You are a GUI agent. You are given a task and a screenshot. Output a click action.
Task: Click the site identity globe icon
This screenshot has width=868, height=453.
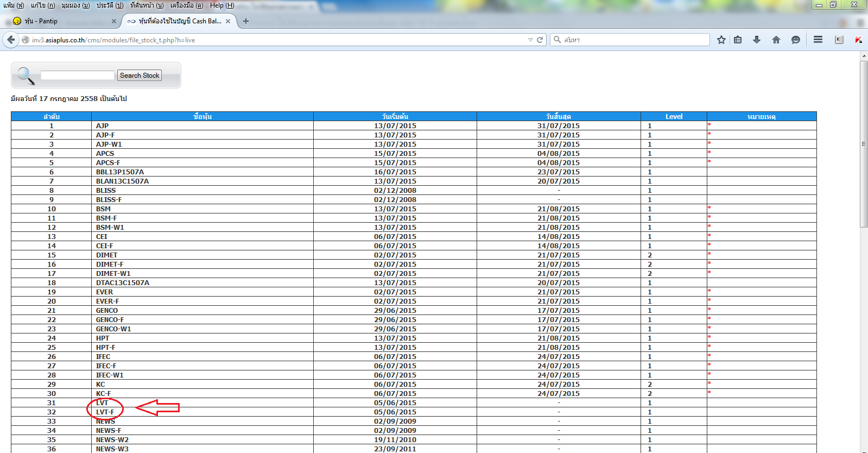pos(26,40)
